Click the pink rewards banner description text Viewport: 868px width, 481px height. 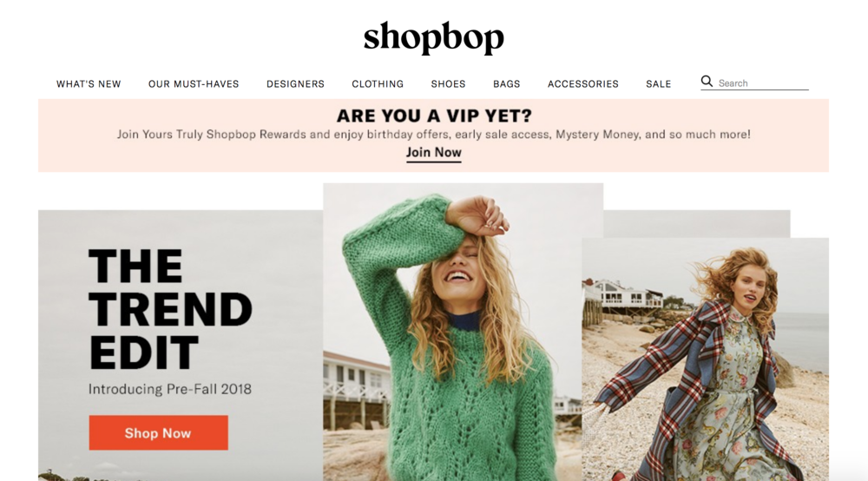tap(433, 135)
